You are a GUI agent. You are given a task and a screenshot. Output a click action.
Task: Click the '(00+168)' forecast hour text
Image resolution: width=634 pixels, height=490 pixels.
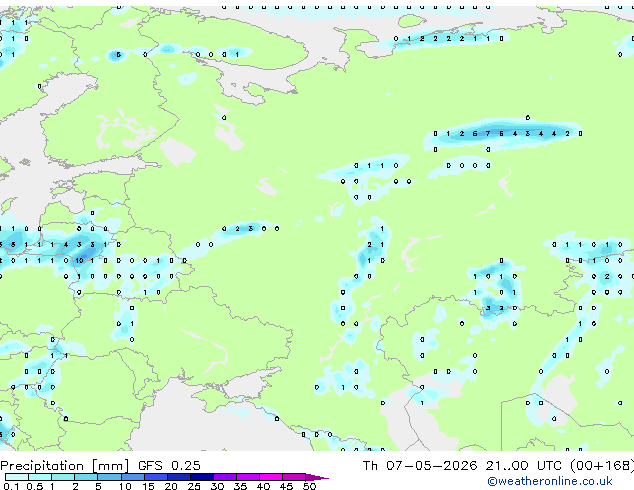point(602,466)
